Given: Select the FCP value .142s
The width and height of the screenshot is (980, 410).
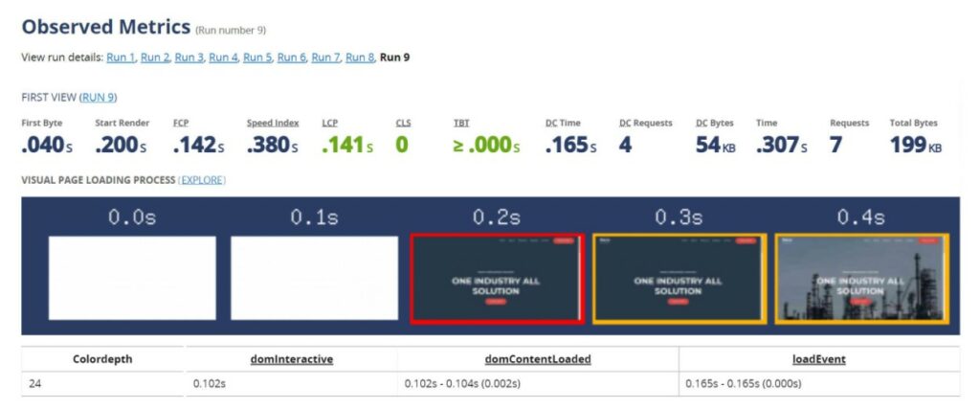Looking at the screenshot, I should 199,146.
